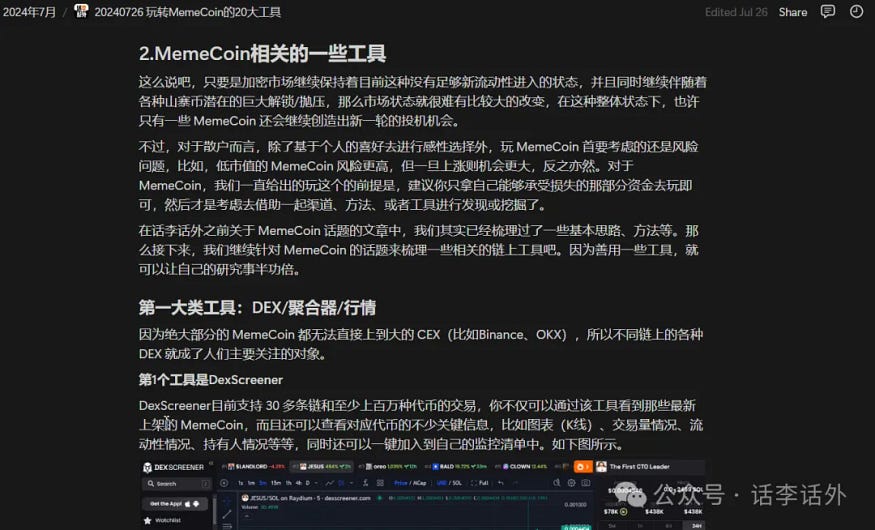Click the 第一大类工具 subheading
This screenshot has height=530, width=875.
coord(257,307)
